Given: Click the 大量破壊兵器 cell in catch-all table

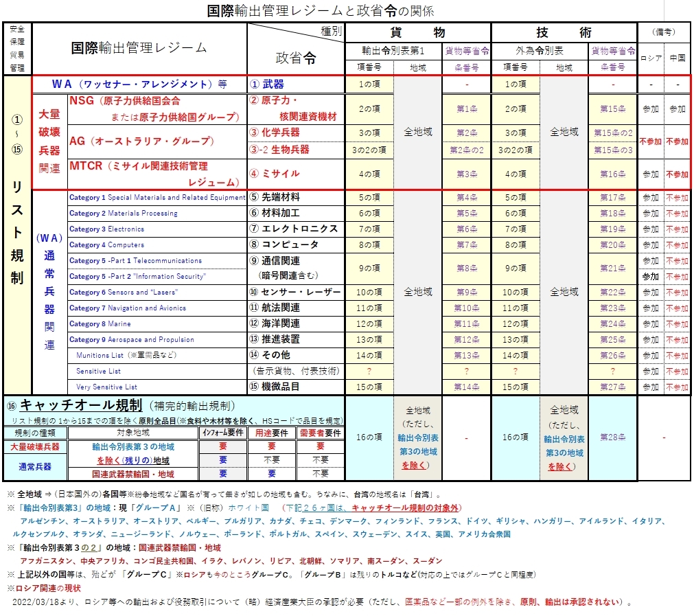Looking at the screenshot, I should [35, 447].
